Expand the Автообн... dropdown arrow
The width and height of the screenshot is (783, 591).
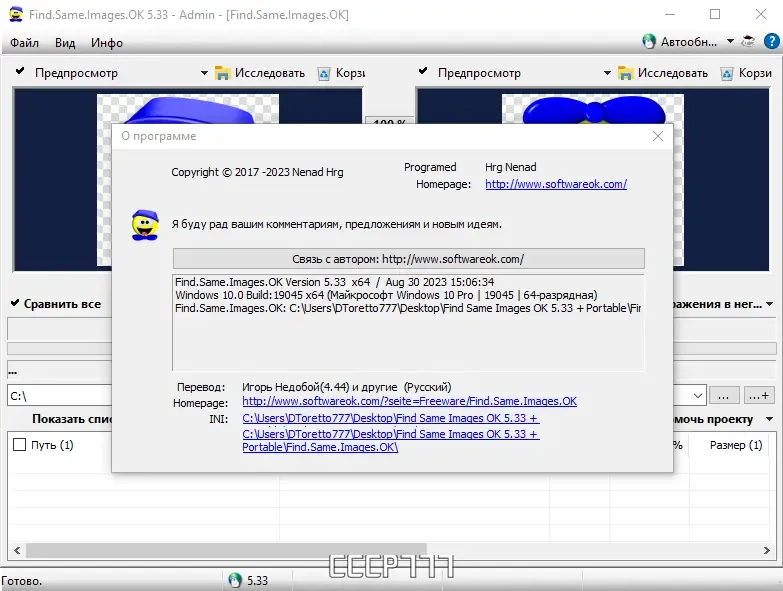point(730,41)
